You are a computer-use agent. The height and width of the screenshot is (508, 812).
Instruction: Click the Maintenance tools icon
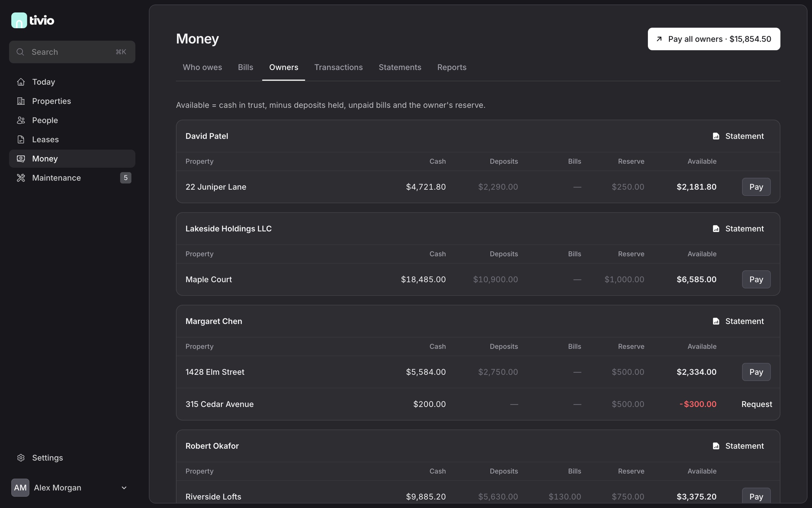pyautogui.click(x=21, y=178)
